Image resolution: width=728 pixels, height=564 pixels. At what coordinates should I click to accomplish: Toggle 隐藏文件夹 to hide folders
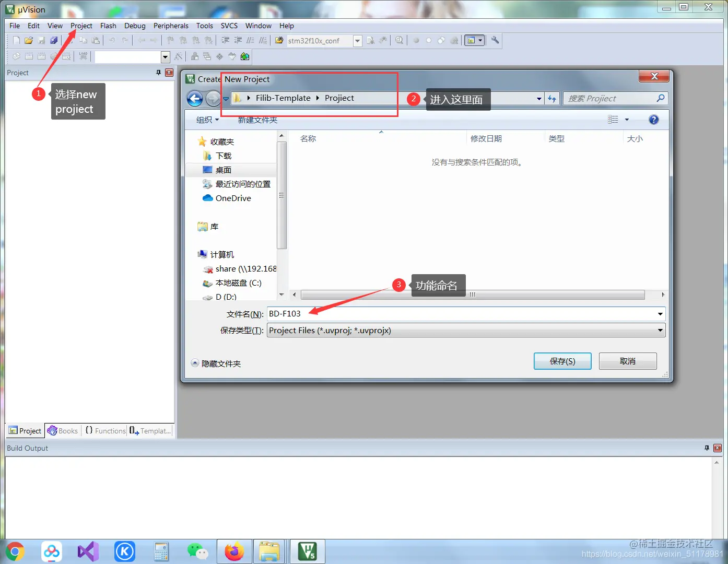(x=216, y=363)
